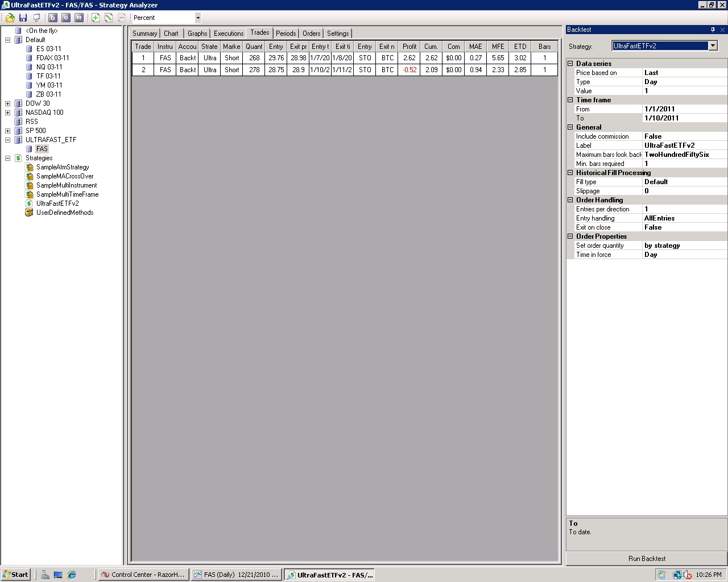
Task: Click the database icon beside DOW 30
Action: 18,103
